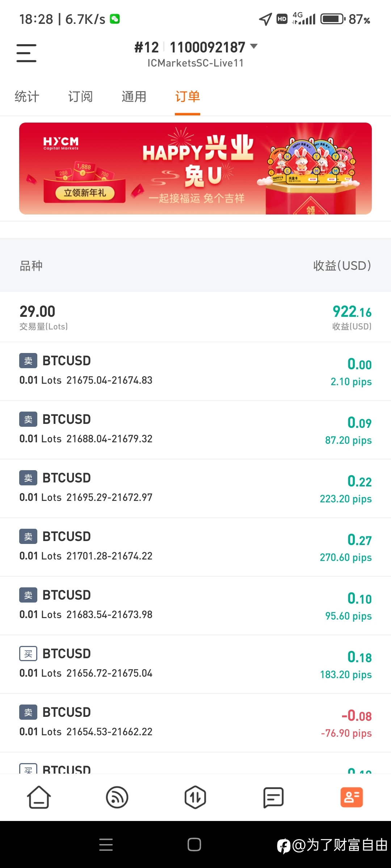Tap the Android home square button
Screen dimensions: 391x868
[194, 844]
